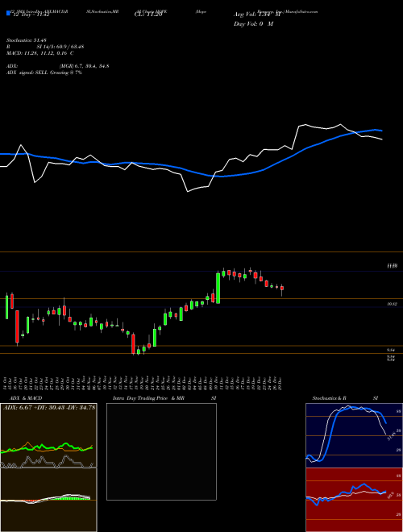Click the "MACD: 11.28, 11.12, 0.16" line
This screenshot has width=403, height=532.
40,53
